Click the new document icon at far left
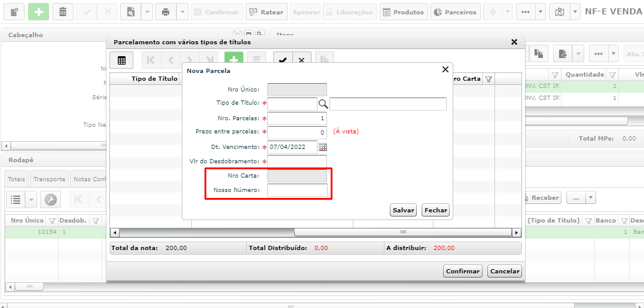The width and height of the screenshot is (644, 308). coord(14,12)
